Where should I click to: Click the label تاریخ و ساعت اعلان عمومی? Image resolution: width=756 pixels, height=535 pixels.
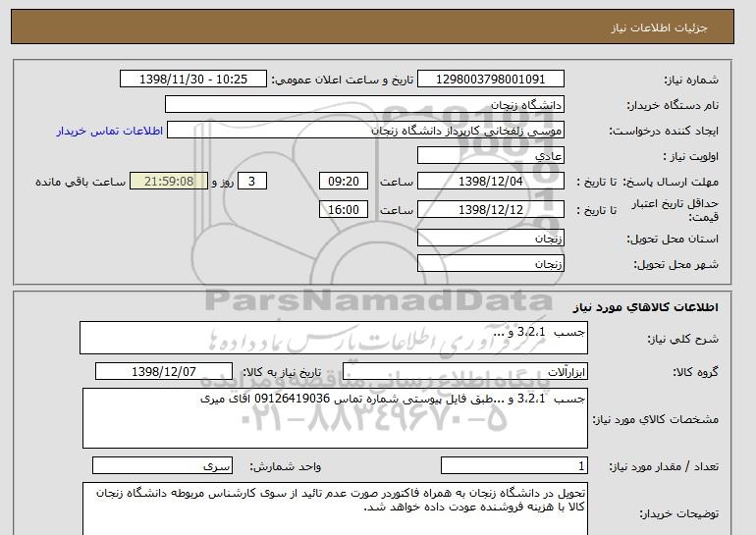coord(343,80)
